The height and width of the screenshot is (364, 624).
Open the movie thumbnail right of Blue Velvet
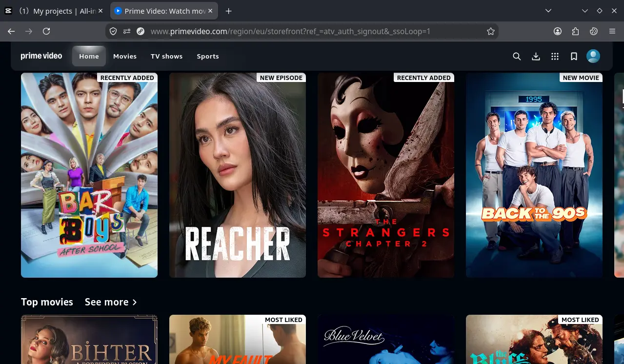click(x=534, y=339)
